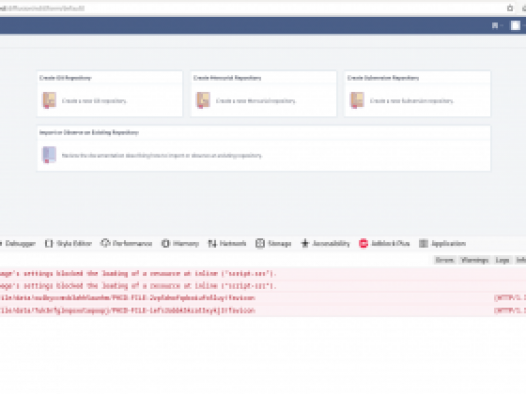Click the import documentation description text
Viewport: 526px width, 394px height.
(162, 155)
